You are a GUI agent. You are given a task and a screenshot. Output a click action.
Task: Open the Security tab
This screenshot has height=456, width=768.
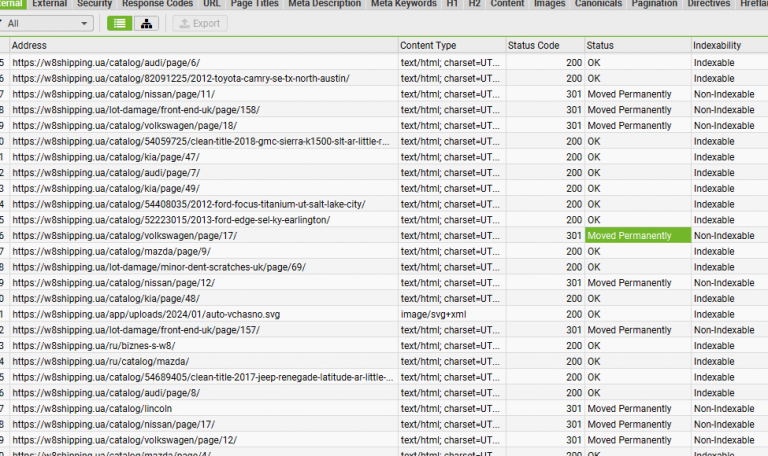[95, 4]
